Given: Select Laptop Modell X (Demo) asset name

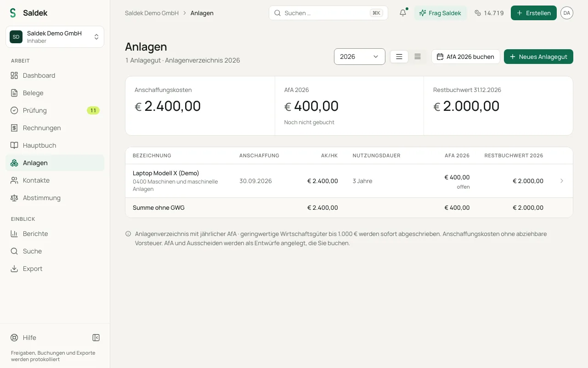Looking at the screenshot, I should 166,173.
